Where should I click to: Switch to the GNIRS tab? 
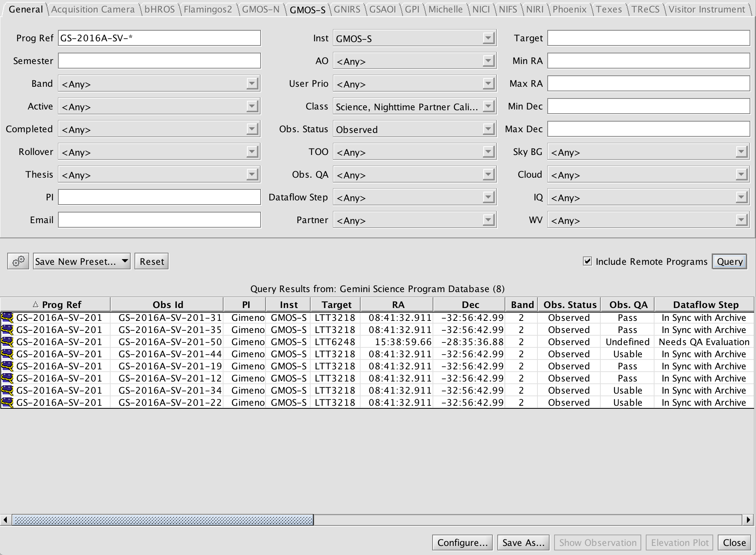tap(347, 9)
